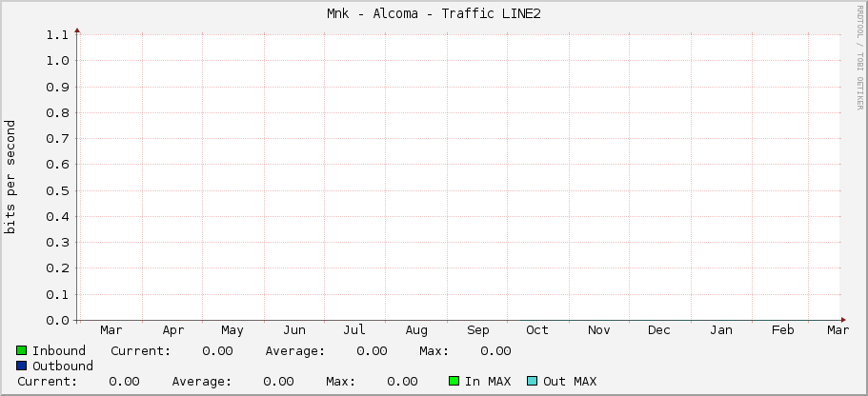The width and height of the screenshot is (868, 396).
Task: Click the 'Feb' month label
Action: (783, 330)
